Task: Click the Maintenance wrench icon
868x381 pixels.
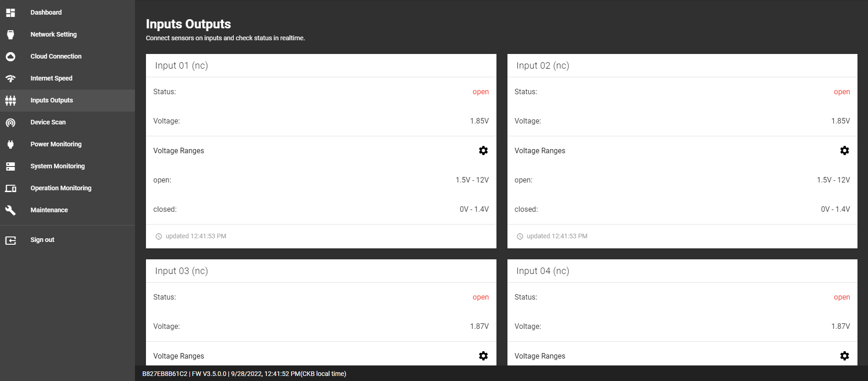Action: (11, 210)
